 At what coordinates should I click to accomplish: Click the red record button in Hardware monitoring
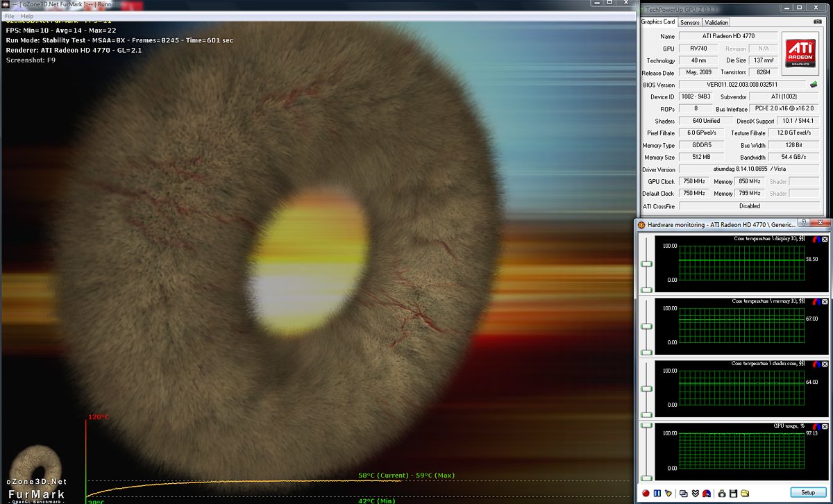646,493
